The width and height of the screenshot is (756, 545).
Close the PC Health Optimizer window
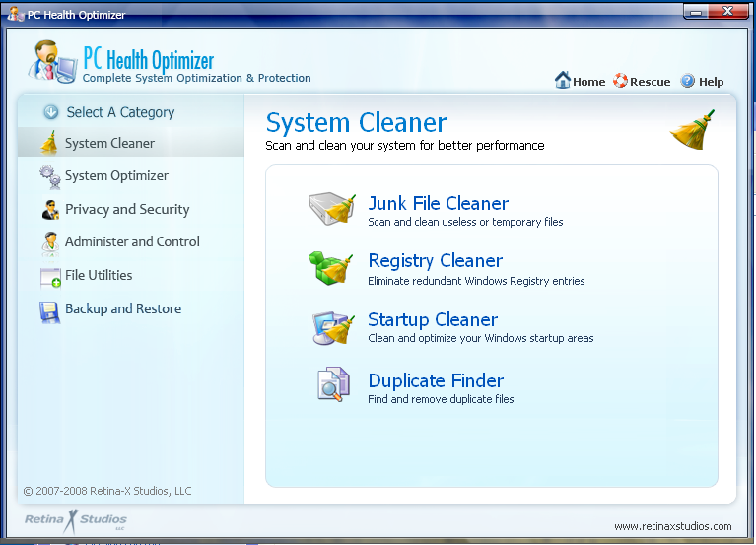(728, 11)
